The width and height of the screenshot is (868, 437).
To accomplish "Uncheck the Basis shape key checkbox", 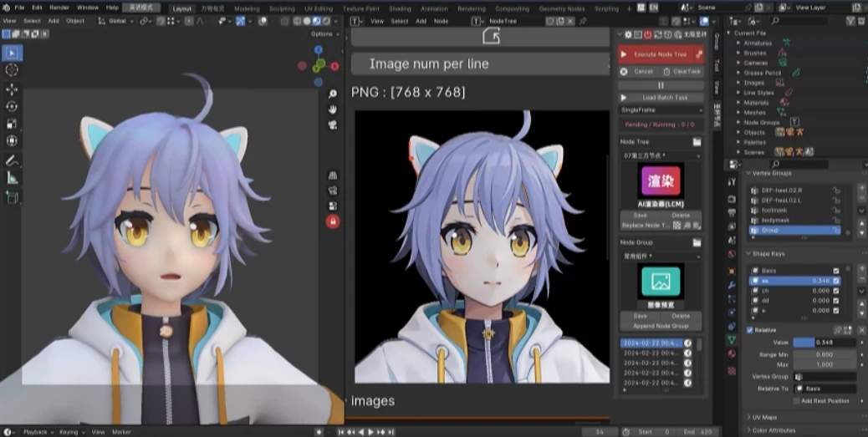I will click(836, 271).
